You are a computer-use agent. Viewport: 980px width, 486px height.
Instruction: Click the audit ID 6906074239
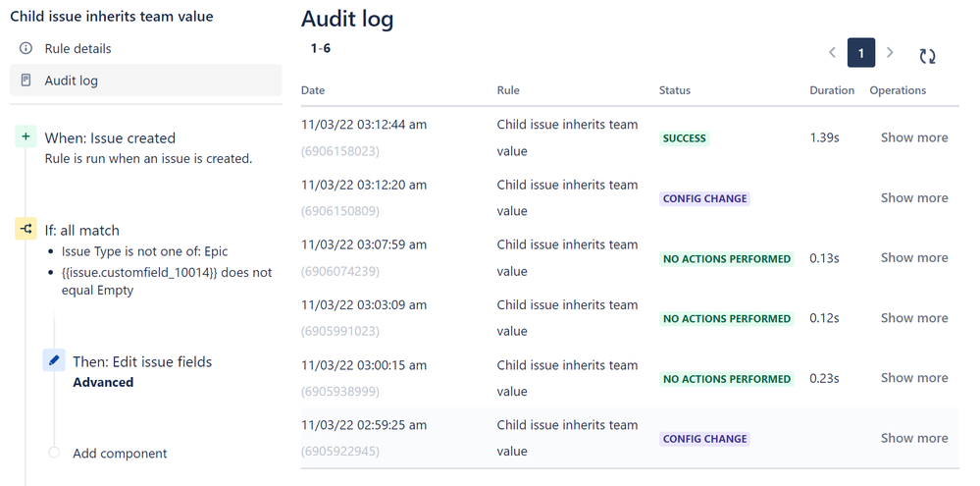tap(340, 271)
